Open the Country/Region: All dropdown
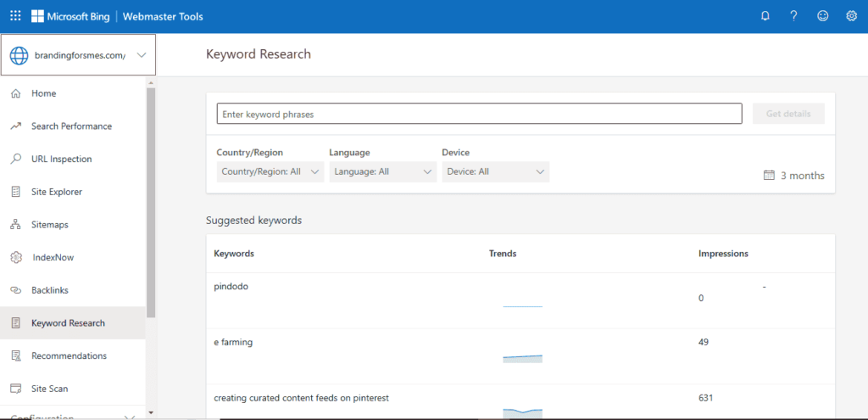This screenshot has height=420, width=868. [270, 171]
